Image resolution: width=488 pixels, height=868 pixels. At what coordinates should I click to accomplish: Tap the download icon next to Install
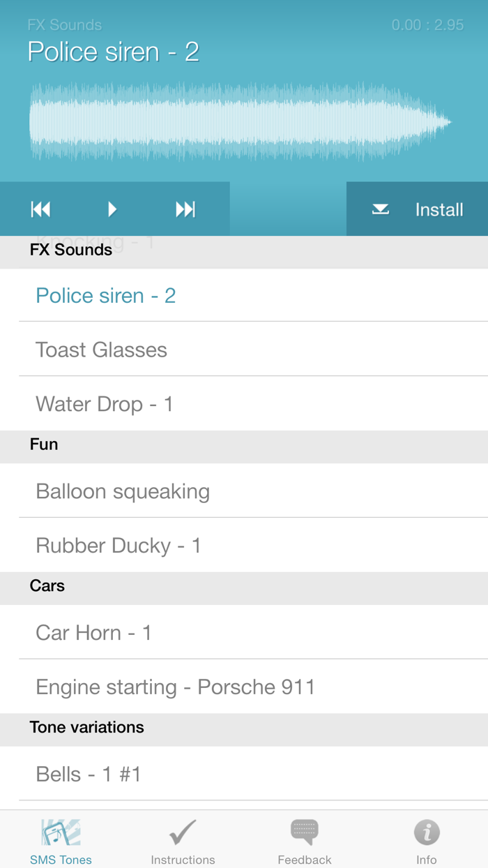380,209
